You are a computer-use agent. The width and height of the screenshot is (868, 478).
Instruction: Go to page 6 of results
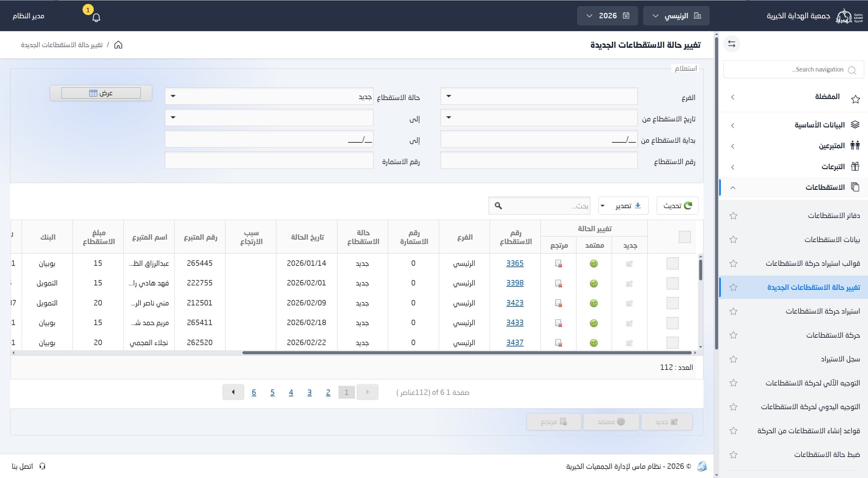[x=254, y=393]
